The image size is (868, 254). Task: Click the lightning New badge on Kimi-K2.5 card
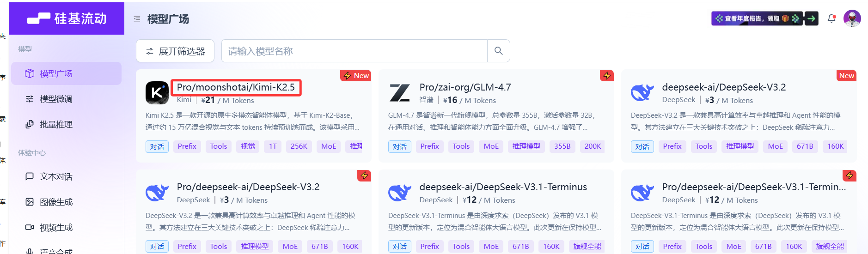click(356, 75)
